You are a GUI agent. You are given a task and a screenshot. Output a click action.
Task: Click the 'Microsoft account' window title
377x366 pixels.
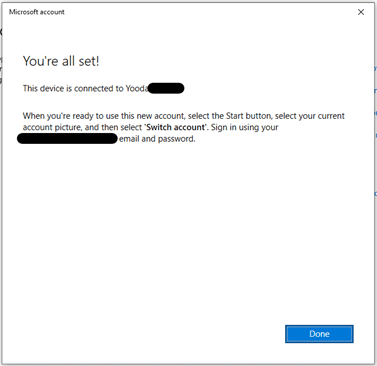(37, 12)
